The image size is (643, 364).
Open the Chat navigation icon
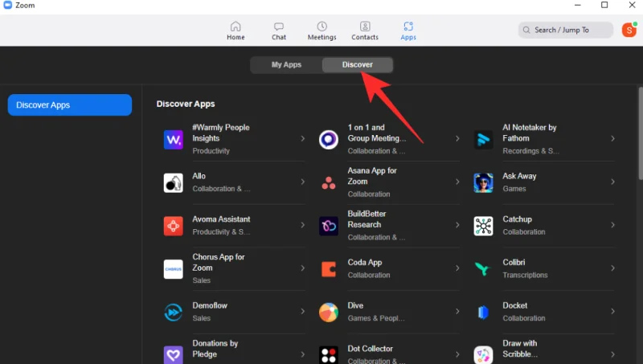point(279,27)
